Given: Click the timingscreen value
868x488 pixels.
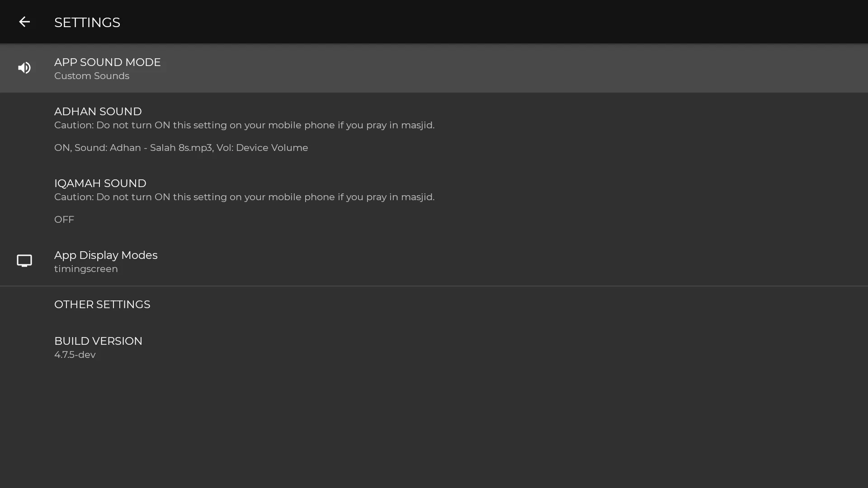Looking at the screenshot, I should 86,269.
